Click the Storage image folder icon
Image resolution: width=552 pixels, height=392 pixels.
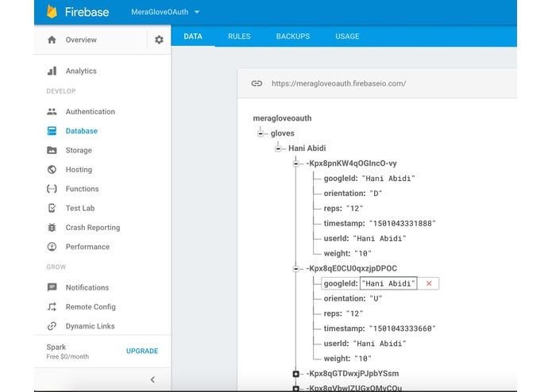(52, 150)
